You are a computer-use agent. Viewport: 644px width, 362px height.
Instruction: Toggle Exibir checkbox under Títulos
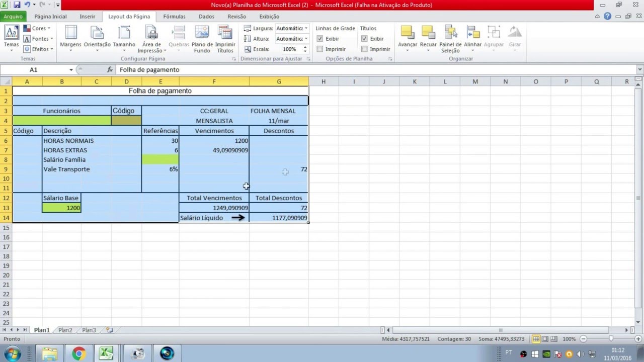click(x=364, y=39)
